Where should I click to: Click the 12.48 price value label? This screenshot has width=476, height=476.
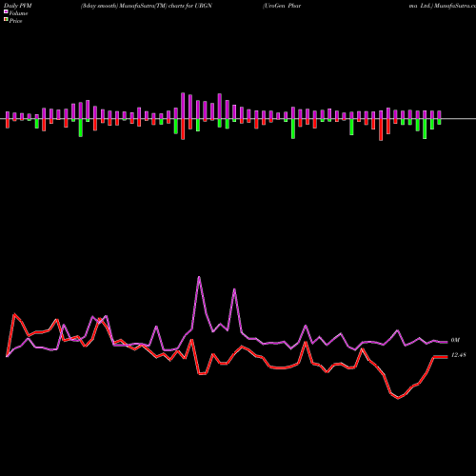click(459, 355)
